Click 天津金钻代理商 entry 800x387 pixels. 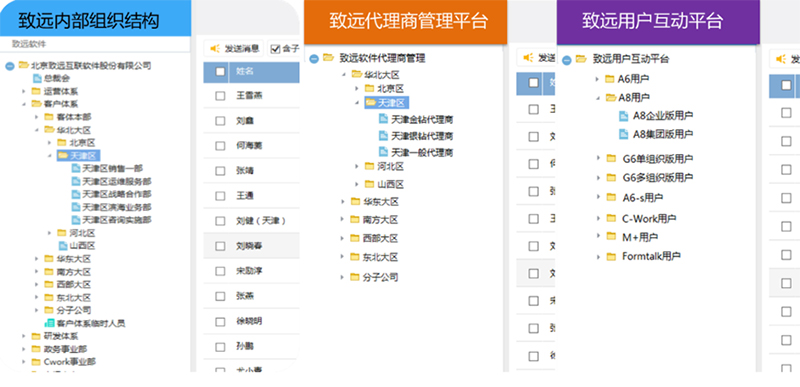pyautogui.click(x=422, y=119)
